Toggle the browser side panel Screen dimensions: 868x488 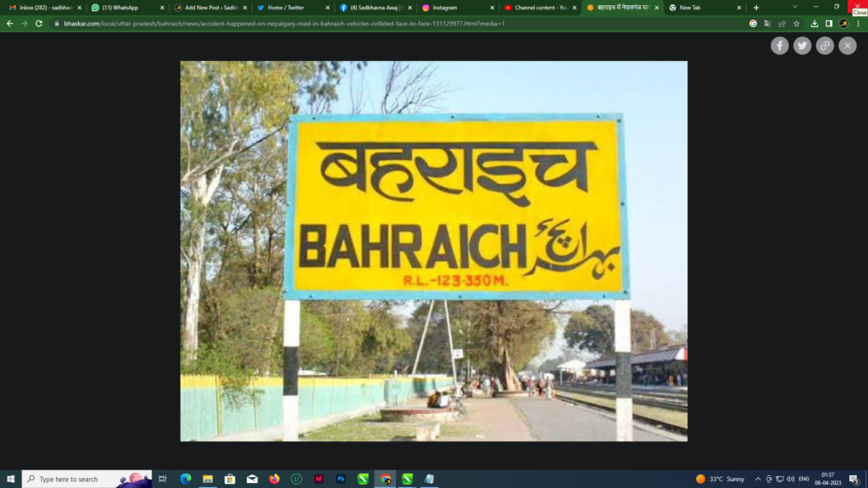click(829, 24)
